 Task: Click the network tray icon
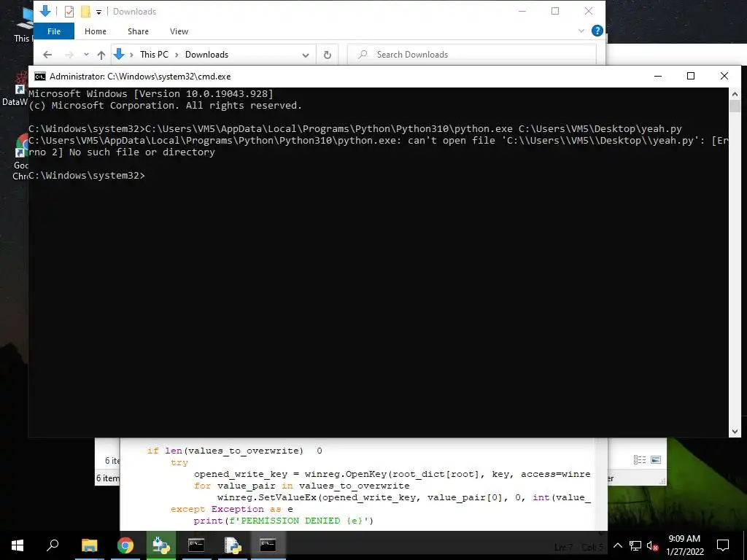pyautogui.click(x=635, y=545)
